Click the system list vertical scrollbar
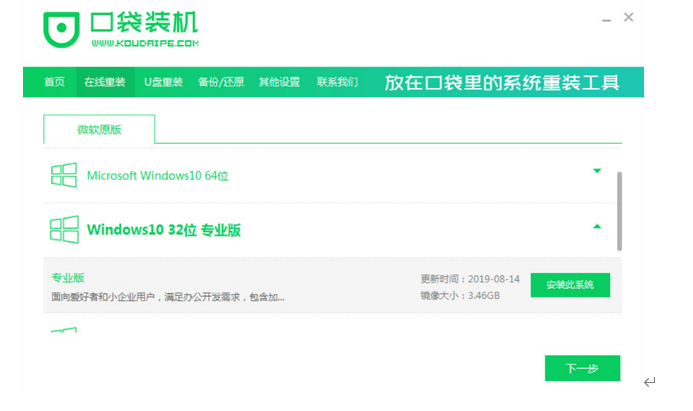 click(x=619, y=210)
